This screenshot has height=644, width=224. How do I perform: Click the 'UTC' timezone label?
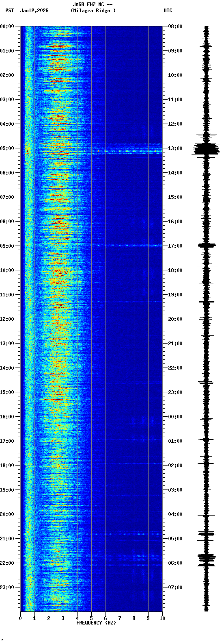pos(168,11)
